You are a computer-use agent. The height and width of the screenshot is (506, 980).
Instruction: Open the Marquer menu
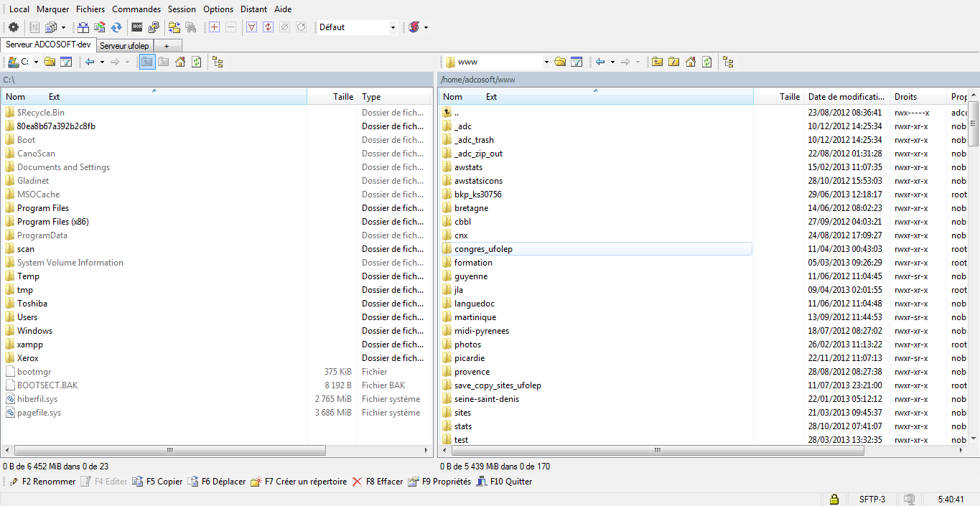pos(53,9)
